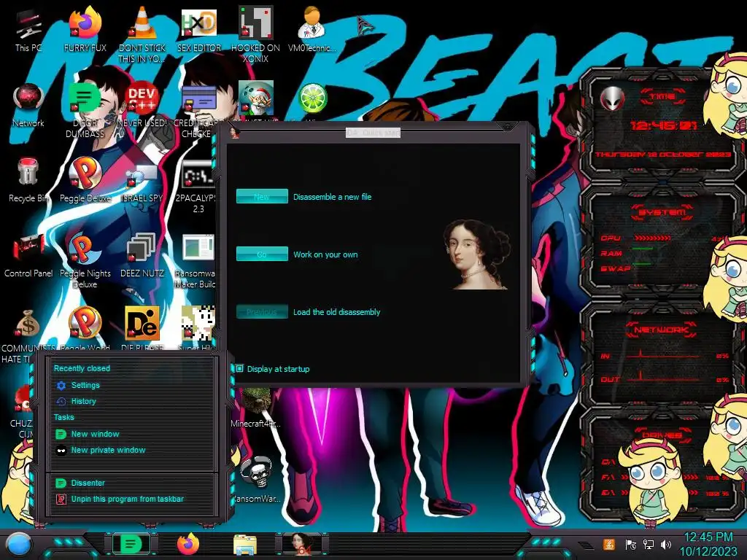Select the VM0Technic doctor desktop icon
This screenshot has width=747, height=560.
[x=312, y=29]
